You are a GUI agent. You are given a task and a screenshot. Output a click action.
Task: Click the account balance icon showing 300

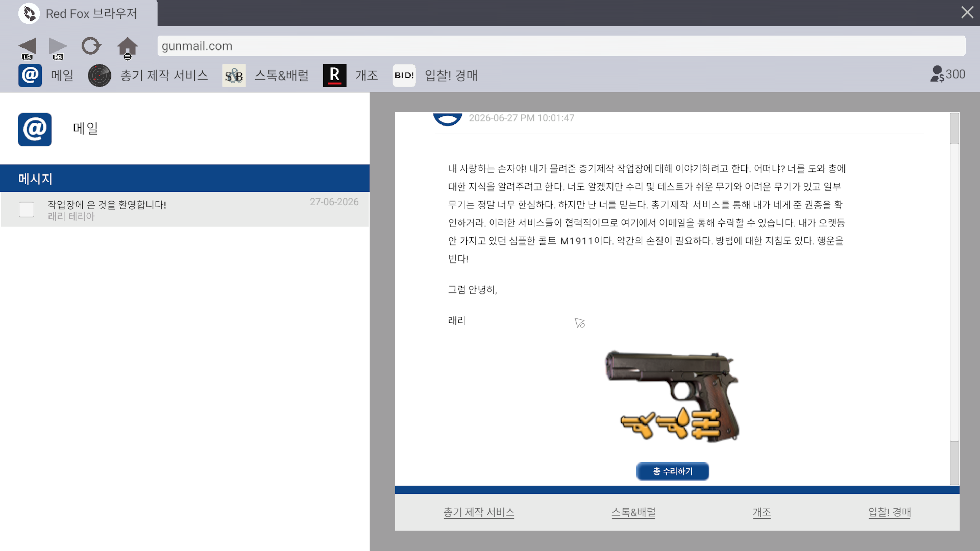pos(937,74)
